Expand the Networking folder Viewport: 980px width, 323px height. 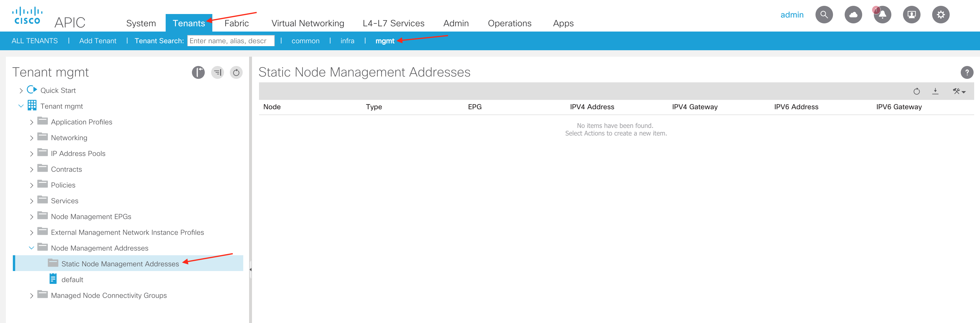(x=32, y=138)
